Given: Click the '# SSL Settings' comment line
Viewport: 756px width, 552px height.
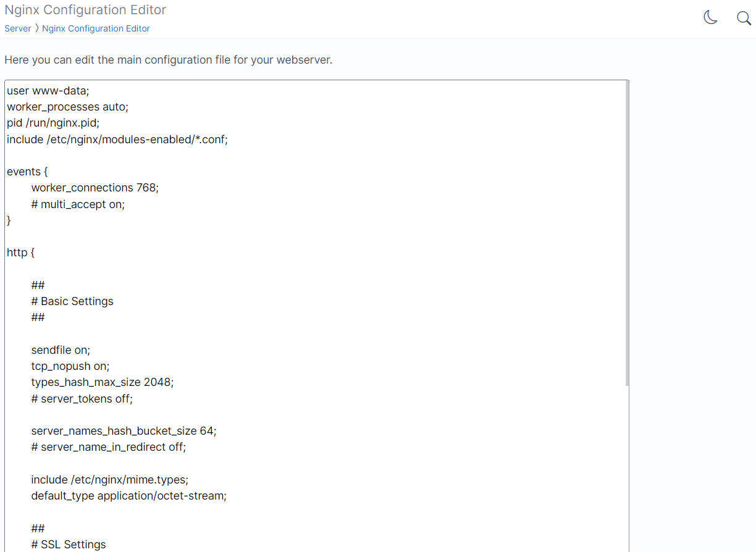Looking at the screenshot, I should (69, 545).
